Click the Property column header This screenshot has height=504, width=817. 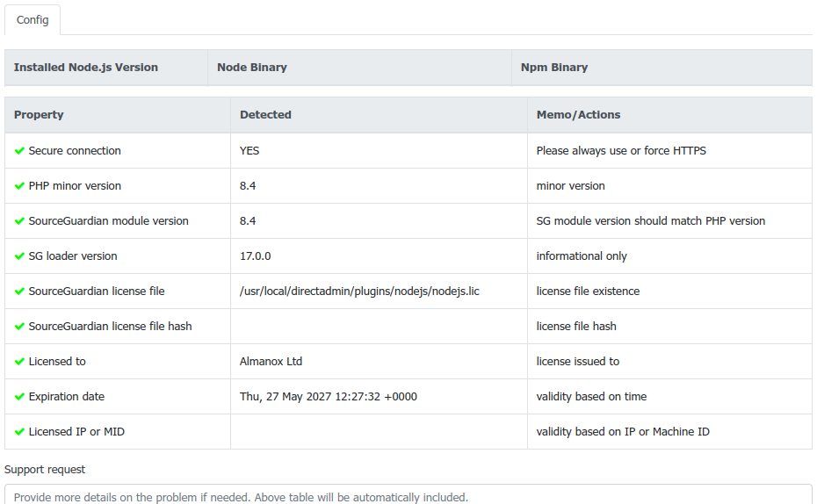[x=118, y=115]
